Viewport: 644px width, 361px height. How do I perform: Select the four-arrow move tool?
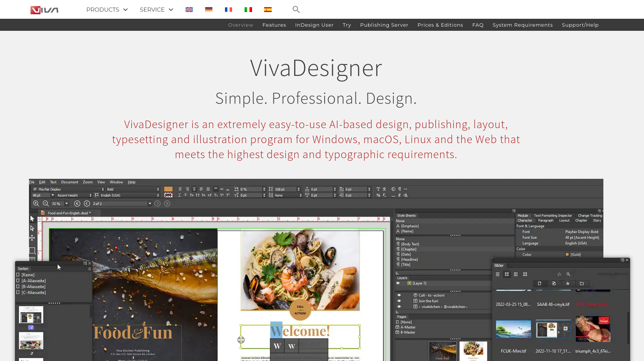pyautogui.click(x=32, y=238)
